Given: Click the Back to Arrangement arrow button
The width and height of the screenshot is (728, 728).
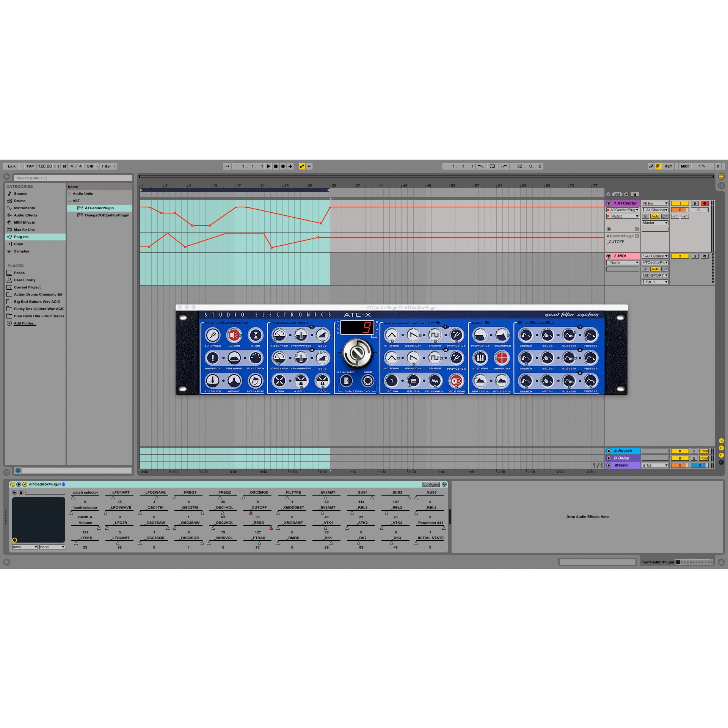Looking at the screenshot, I should [x=309, y=166].
